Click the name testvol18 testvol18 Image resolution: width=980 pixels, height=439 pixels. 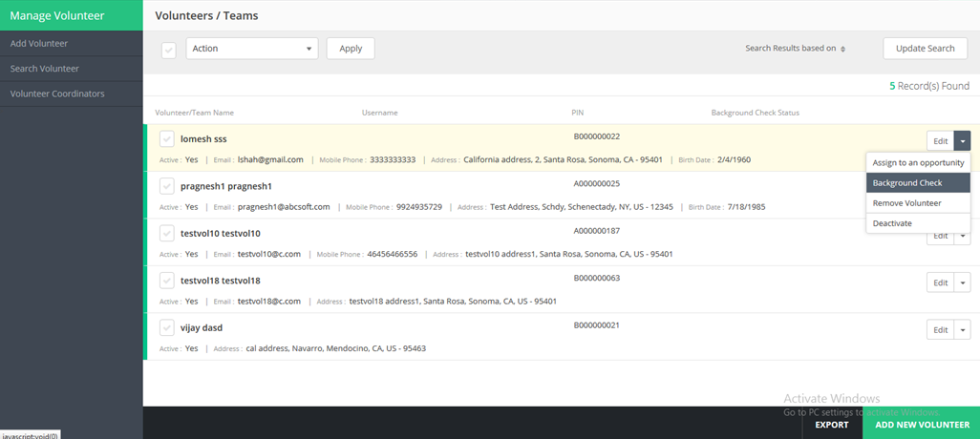220,281
